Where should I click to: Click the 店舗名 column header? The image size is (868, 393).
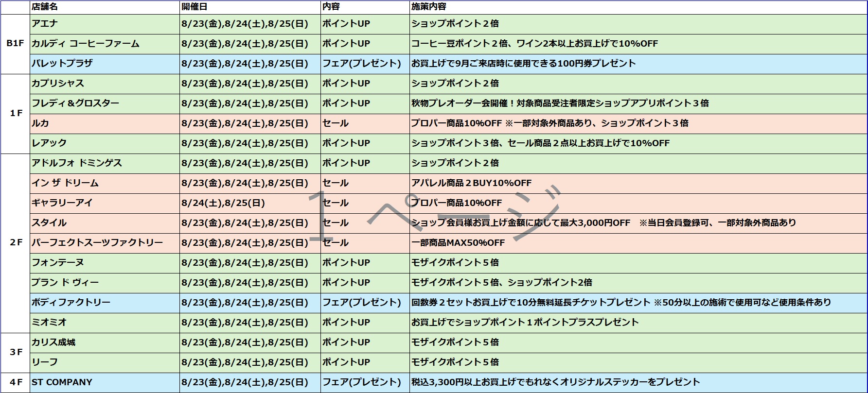pos(105,7)
